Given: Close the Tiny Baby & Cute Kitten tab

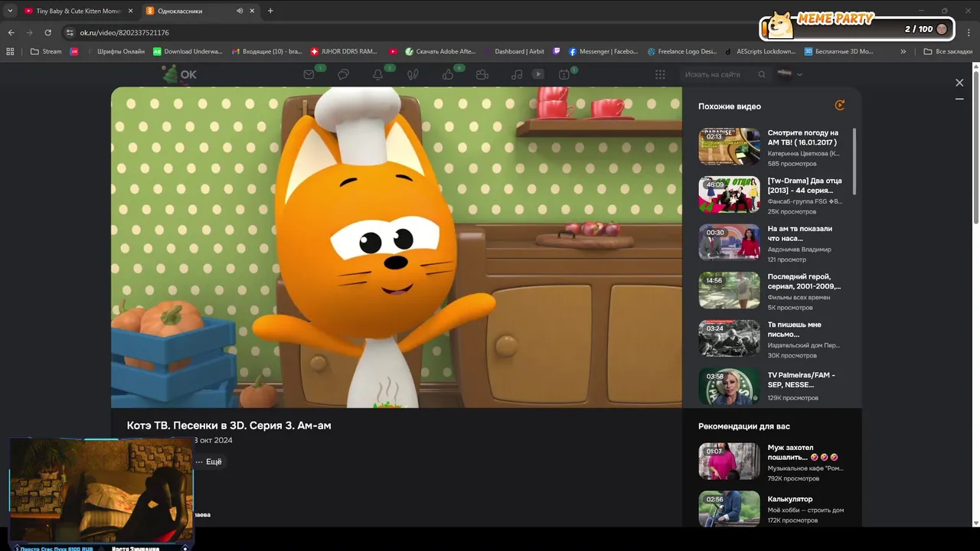Looking at the screenshot, I should (x=130, y=11).
